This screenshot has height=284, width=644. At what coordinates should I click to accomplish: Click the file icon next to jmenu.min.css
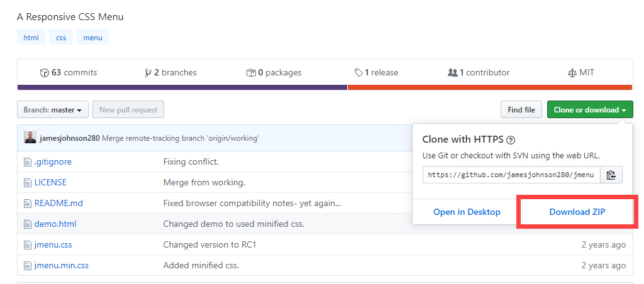pyautogui.click(x=28, y=266)
